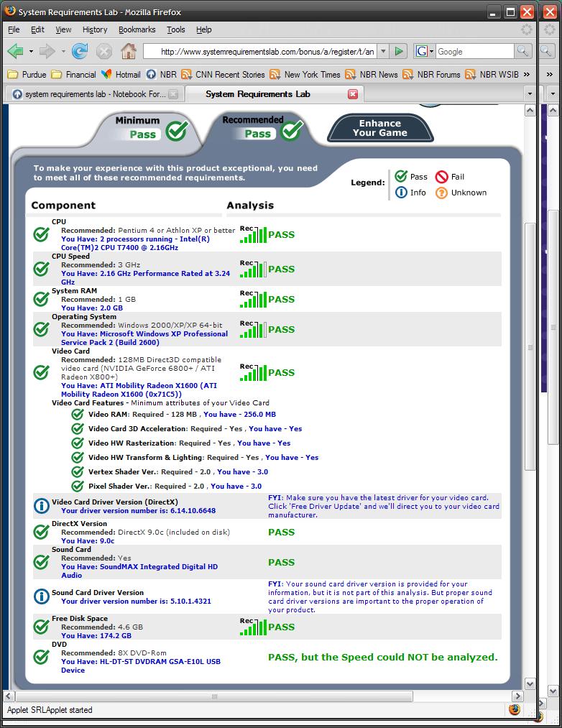Open the Hotmail bookmark
562x728 pixels.
[x=121, y=74]
